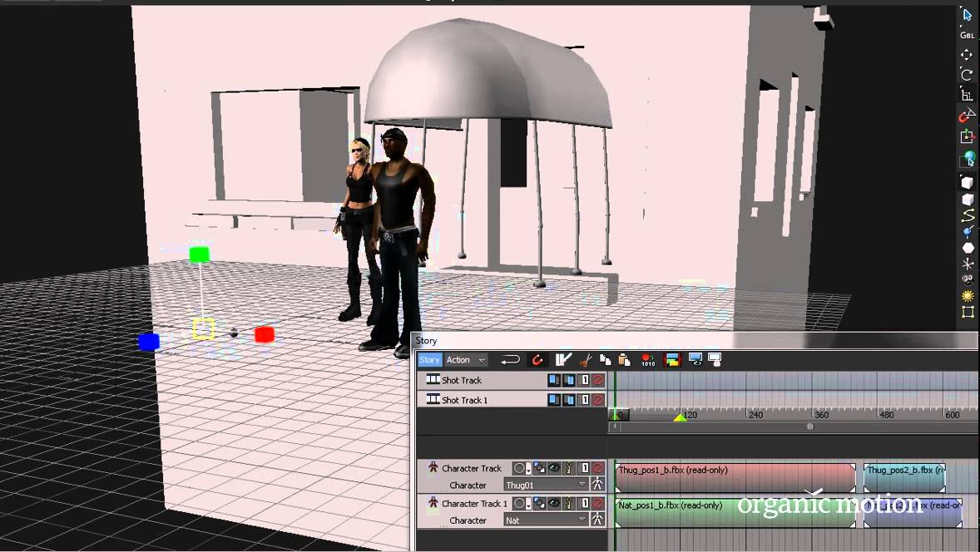
Task: Toggle solo button on Character Track
Action: click(x=585, y=468)
